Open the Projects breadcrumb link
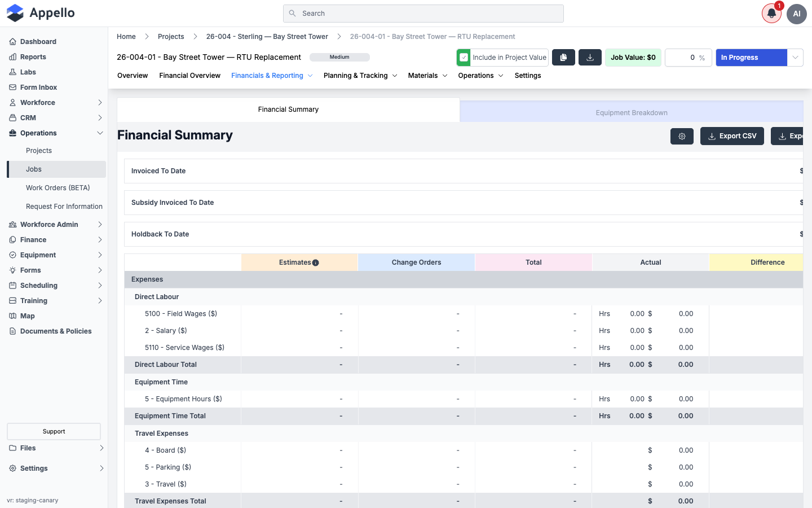The image size is (812, 508). point(171,37)
